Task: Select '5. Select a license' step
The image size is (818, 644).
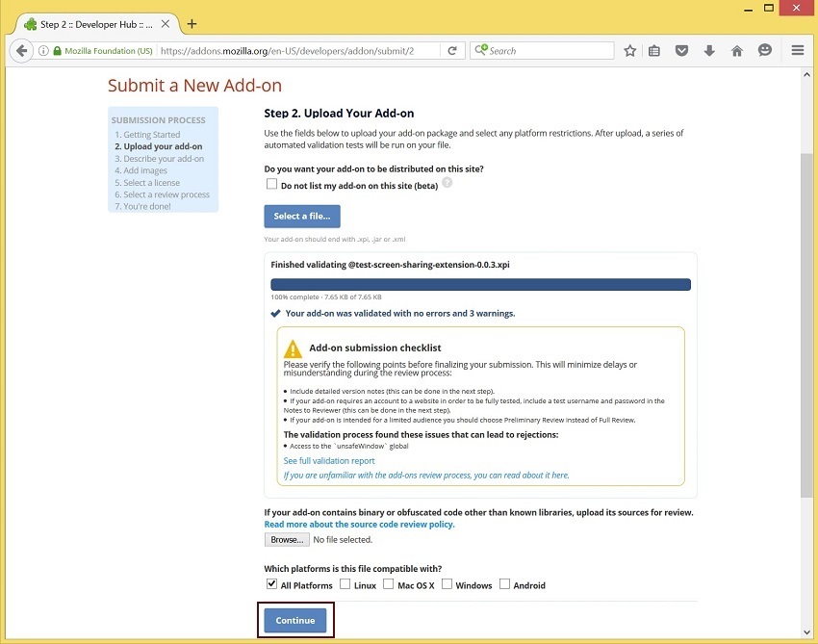Action: [147, 183]
